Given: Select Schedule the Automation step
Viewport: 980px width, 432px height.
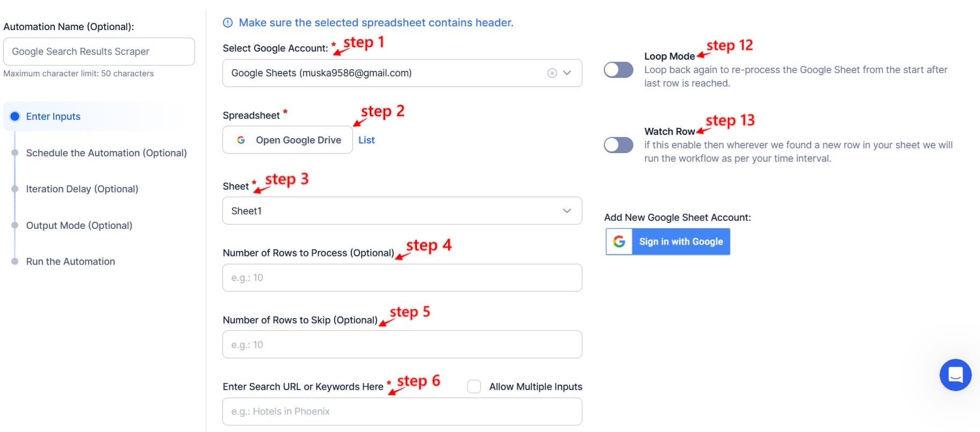Looking at the screenshot, I should pyautogui.click(x=106, y=153).
